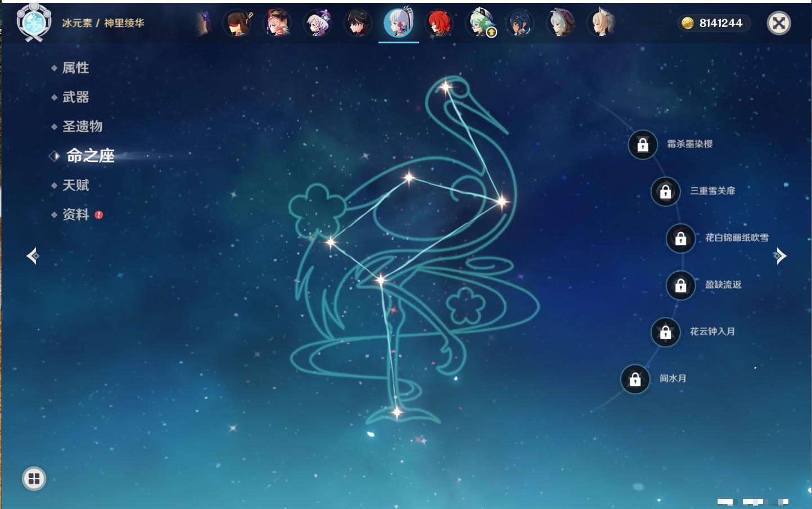Select the pink-haired Yanfei avatar

278,24
